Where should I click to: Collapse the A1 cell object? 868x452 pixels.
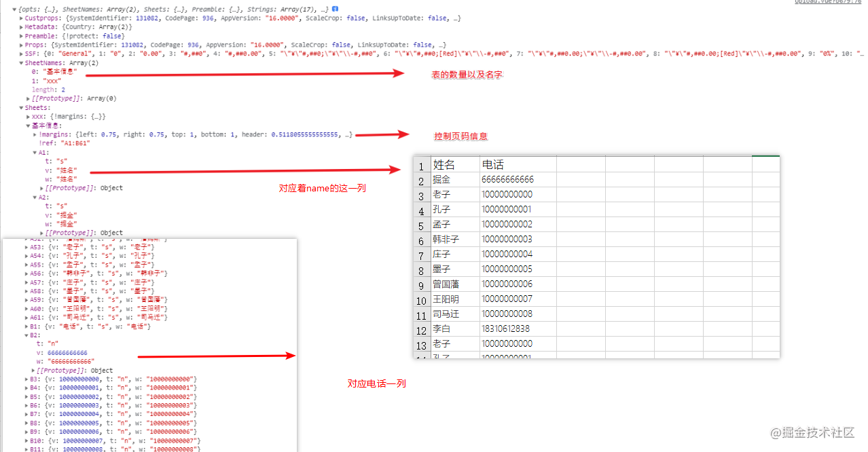40,153
